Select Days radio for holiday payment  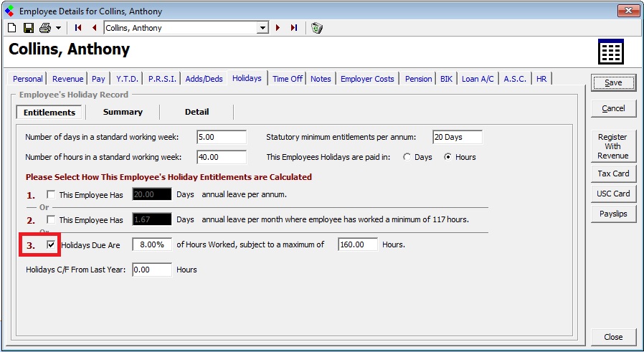click(x=407, y=157)
